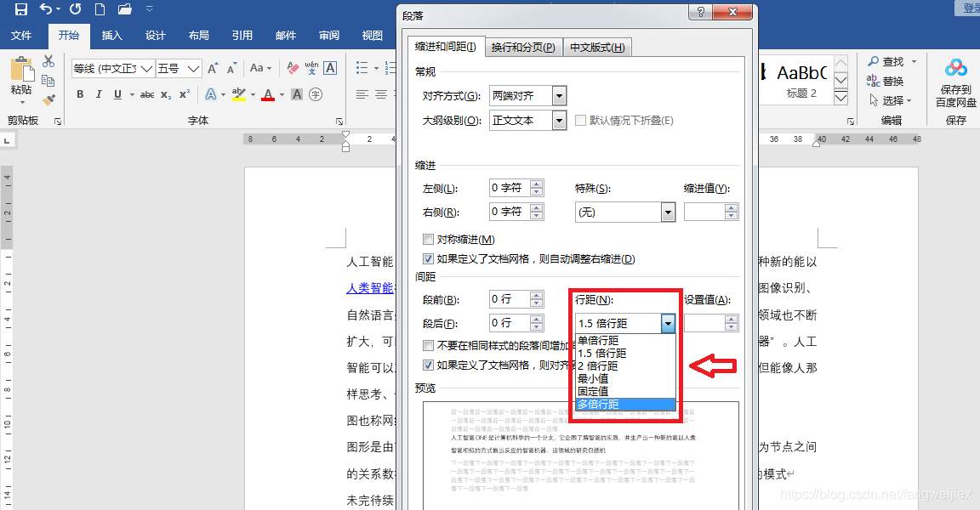The width and height of the screenshot is (980, 510).
Task: Open the 文件 ribbon tab
Action: [x=21, y=36]
